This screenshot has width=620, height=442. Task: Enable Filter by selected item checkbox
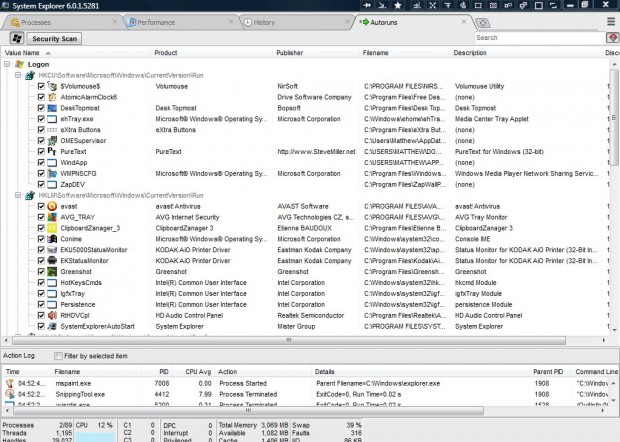[x=58, y=356]
